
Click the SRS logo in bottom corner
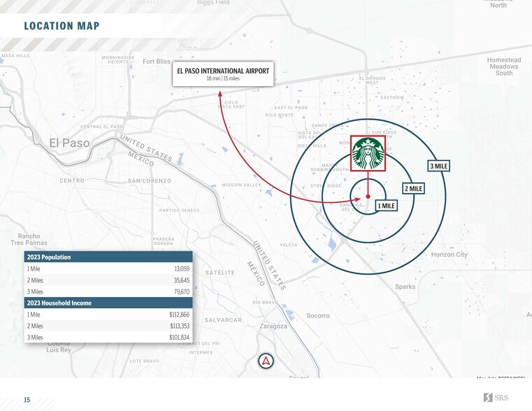point(497,398)
